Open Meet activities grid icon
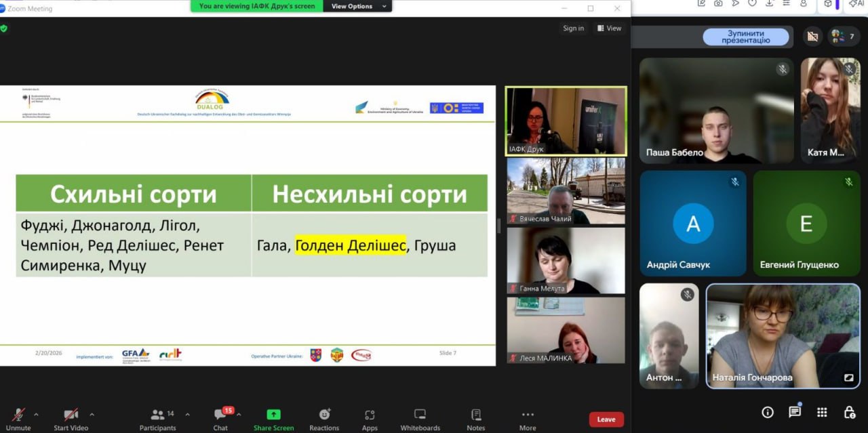 (822, 412)
